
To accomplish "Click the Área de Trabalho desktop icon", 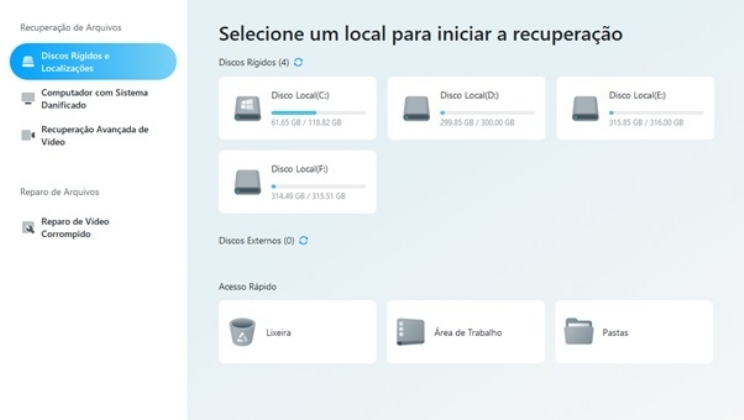I will point(410,332).
